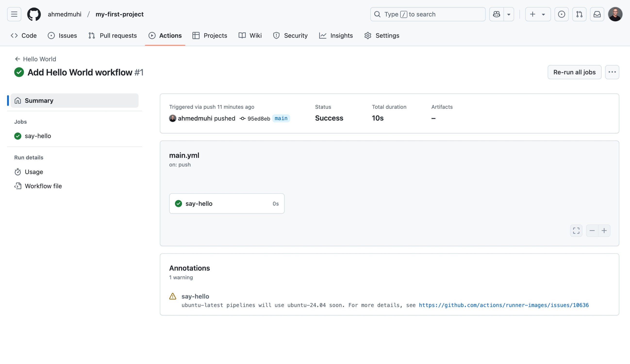630x364 pixels.
Task: Click the warning annotation triangle icon
Action: [173, 296]
